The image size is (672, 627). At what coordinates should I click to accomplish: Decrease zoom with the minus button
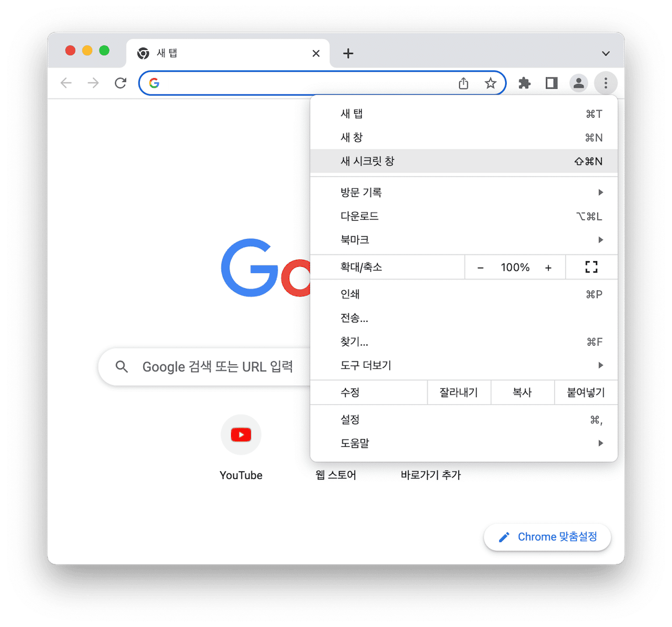[x=480, y=268]
